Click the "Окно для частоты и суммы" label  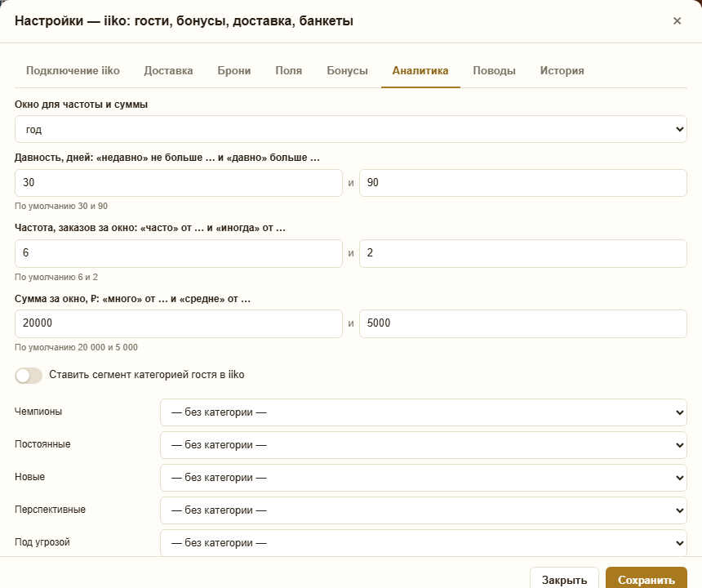click(81, 105)
